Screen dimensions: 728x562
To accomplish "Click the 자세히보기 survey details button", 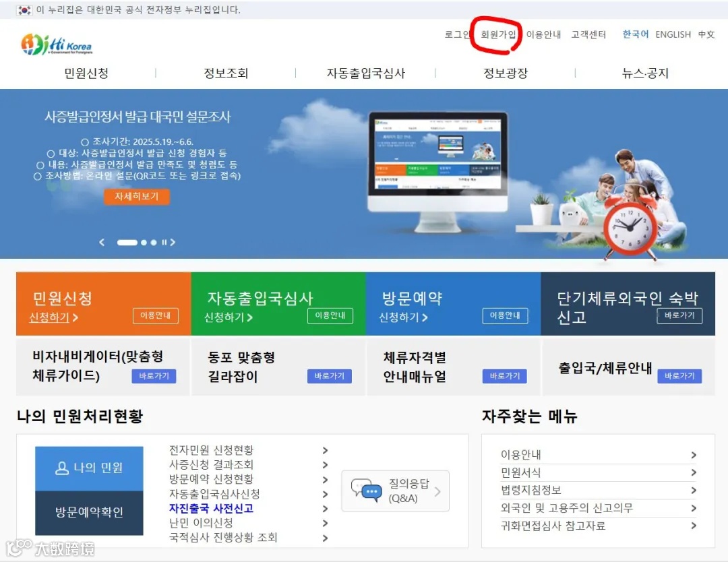I will coord(137,197).
